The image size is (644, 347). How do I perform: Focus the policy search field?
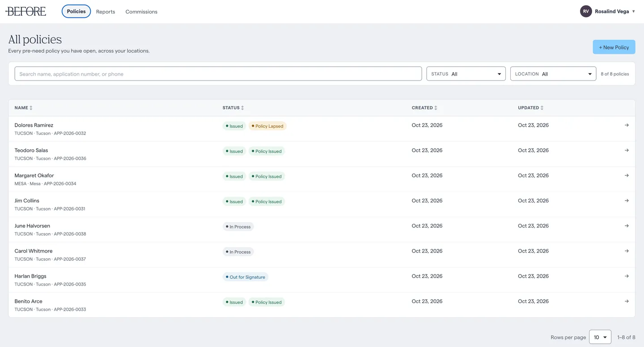(218, 74)
